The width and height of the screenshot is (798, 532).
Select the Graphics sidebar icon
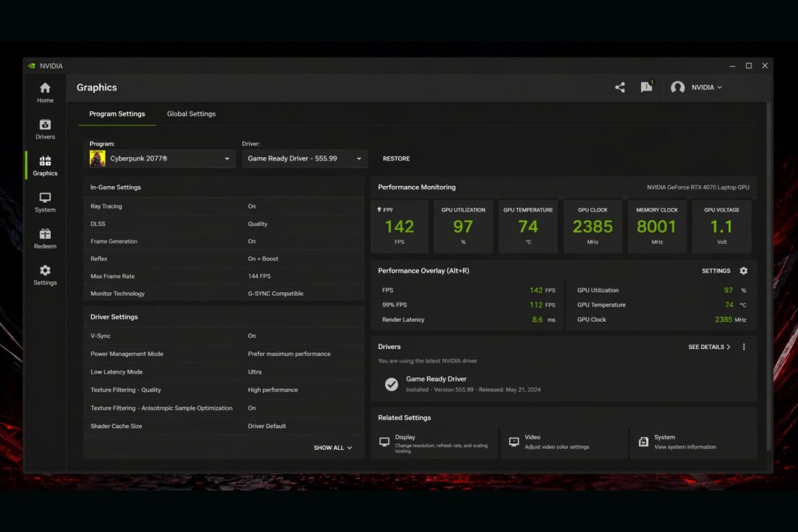click(x=45, y=161)
